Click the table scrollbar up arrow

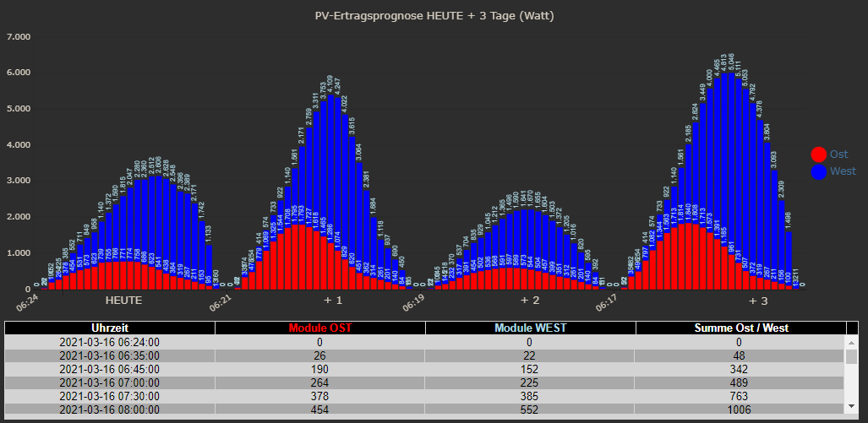pos(851,342)
